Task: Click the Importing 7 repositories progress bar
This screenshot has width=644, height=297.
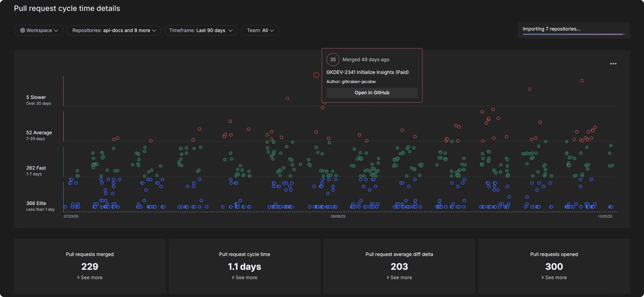Action: [x=573, y=34]
